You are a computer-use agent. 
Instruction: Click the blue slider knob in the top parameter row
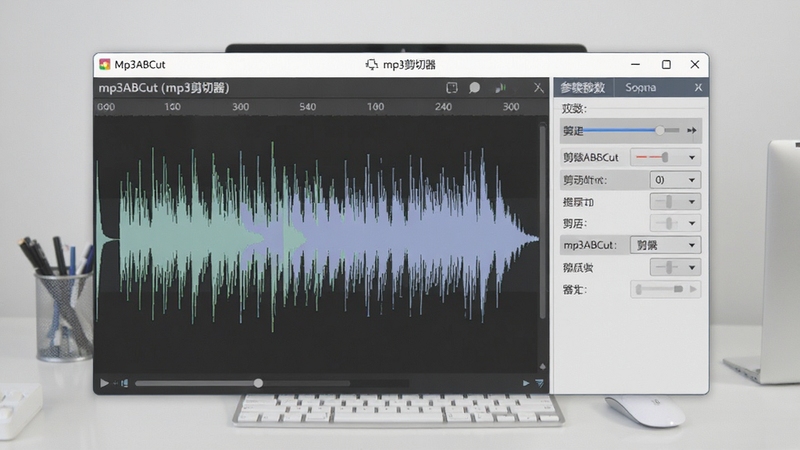[660, 131]
